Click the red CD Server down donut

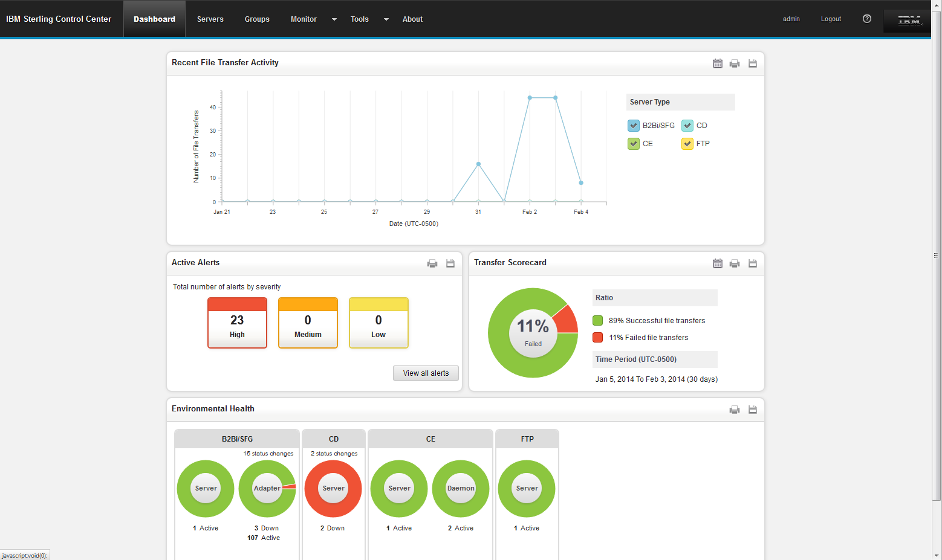(333, 489)
